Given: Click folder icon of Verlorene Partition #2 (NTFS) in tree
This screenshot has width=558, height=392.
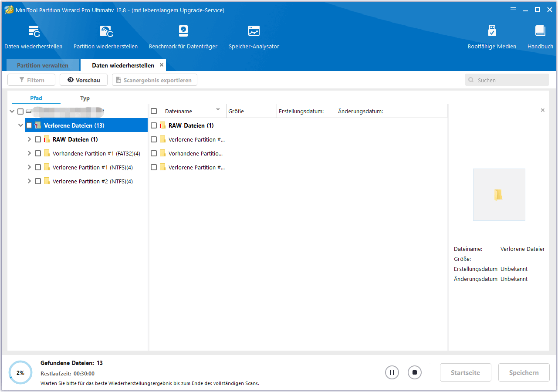Looking at the screenshot, I should tap(47, 181).
